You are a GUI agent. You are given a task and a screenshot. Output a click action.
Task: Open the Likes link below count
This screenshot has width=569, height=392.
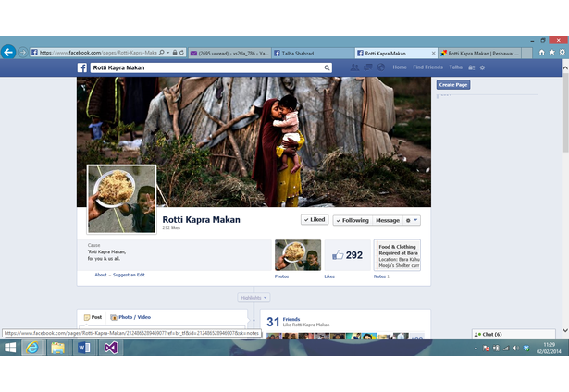point(329,276)
